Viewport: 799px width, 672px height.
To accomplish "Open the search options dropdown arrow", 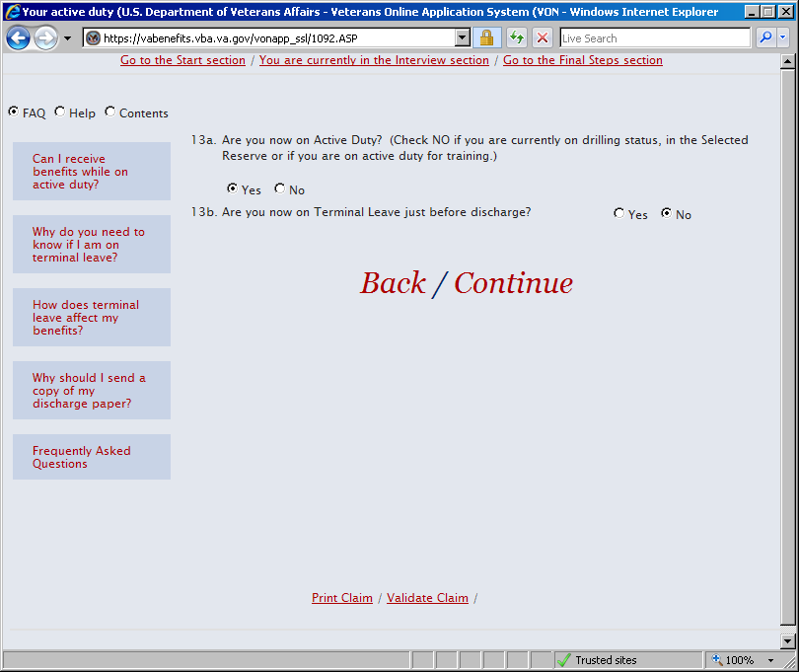I will pyautogui.click(x=782, y=37).
